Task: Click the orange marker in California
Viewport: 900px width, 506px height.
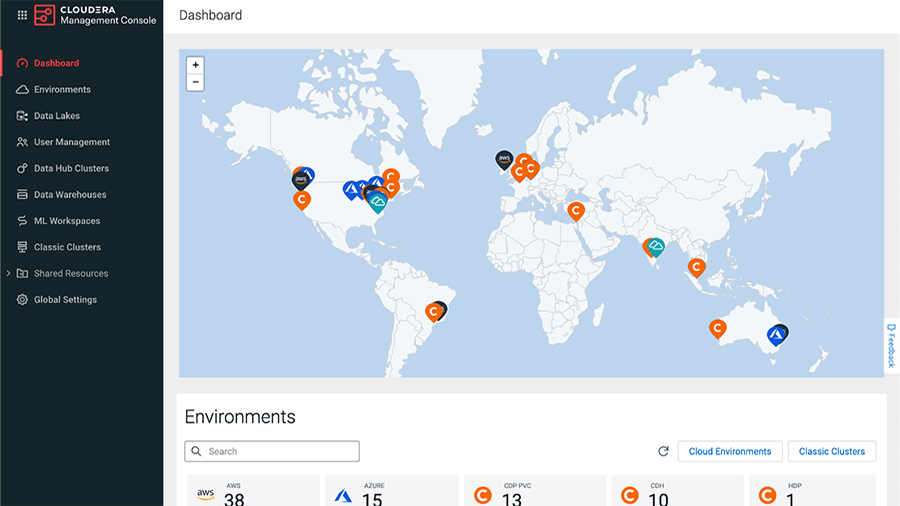Action: (x=302, y=200)
